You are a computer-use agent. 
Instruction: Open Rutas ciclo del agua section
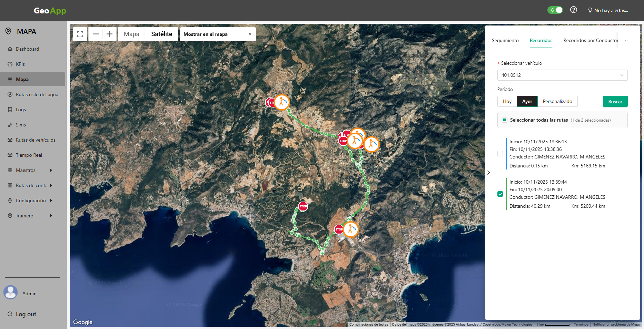(37, 94)
